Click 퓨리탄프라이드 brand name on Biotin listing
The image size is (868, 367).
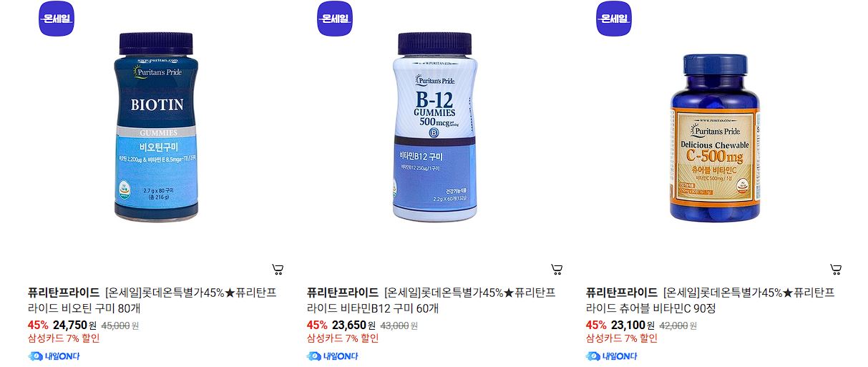pyautogui.click(x=64, y=293)
